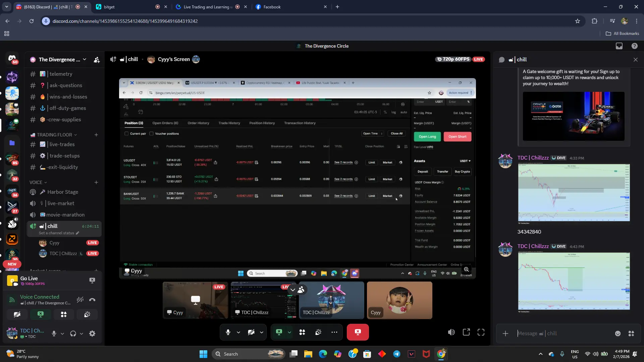Click the invite people icon beside server name
This screenshot has width=644, height=362.
(x=97, y=60)
